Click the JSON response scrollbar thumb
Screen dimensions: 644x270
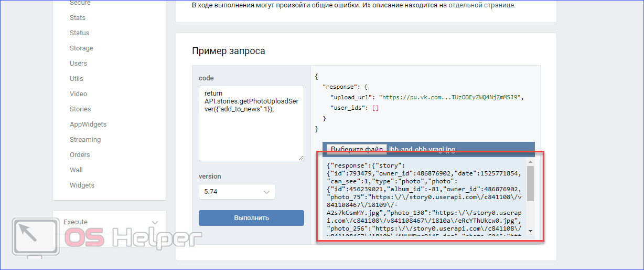click(530, 184)
